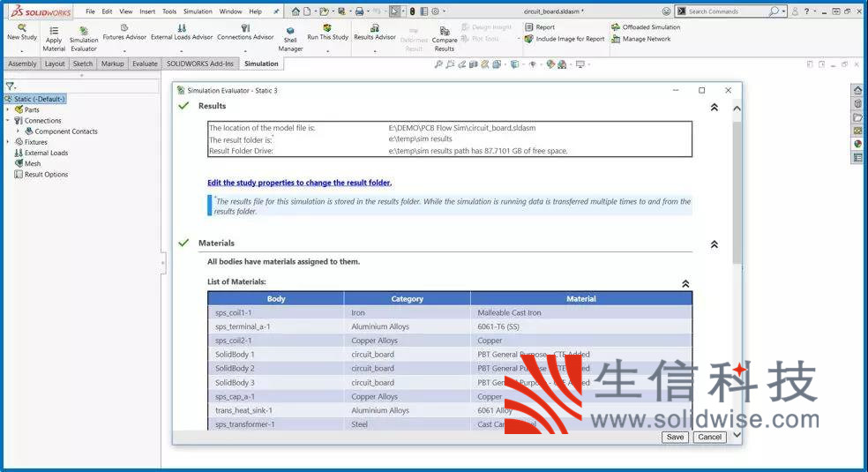Click the user login icon

[795, 11]
